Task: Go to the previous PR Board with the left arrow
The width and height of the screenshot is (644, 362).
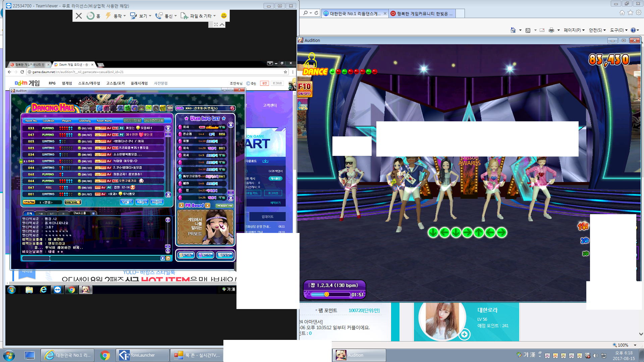Action: [x=181, y=205]
